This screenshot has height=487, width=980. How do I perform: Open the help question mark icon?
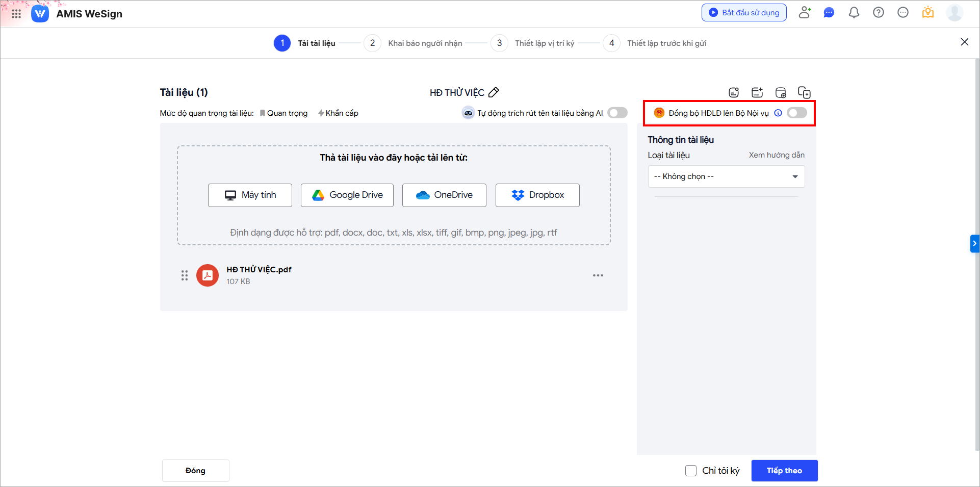[x=878, y=13]
